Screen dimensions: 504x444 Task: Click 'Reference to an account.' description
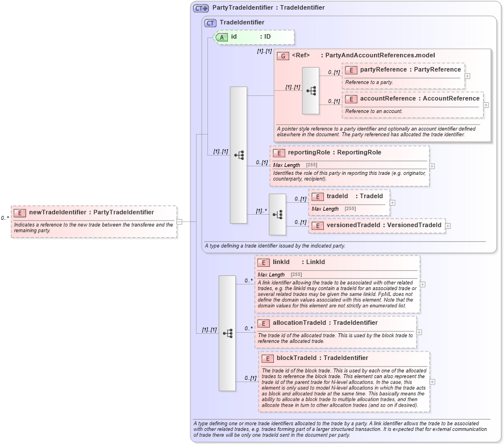374,111
